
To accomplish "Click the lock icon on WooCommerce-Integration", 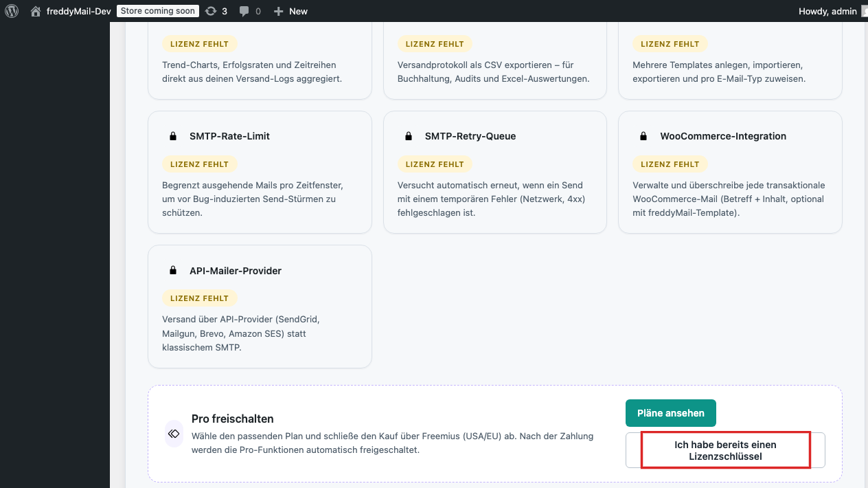I will pyautogui.click(x=643, y=136).
